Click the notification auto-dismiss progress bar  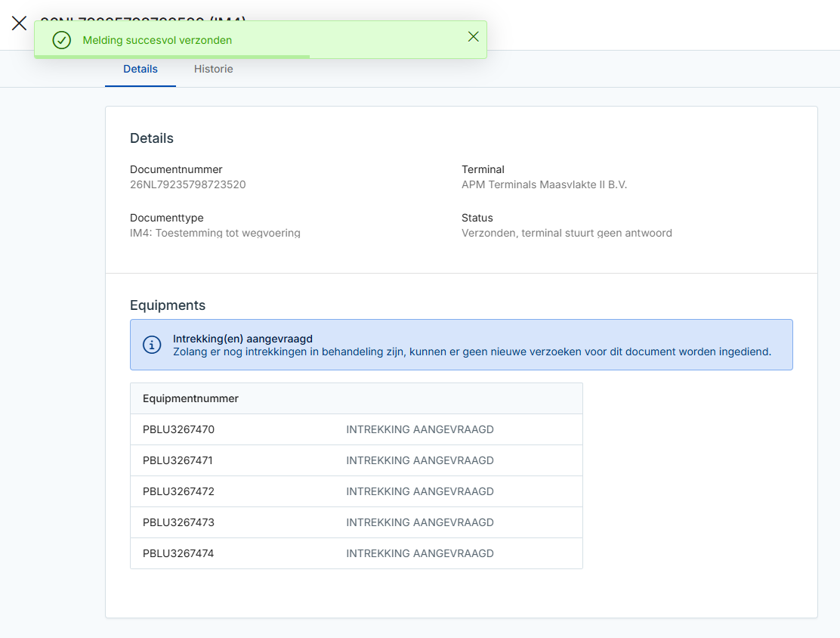(x=172, y=56)
